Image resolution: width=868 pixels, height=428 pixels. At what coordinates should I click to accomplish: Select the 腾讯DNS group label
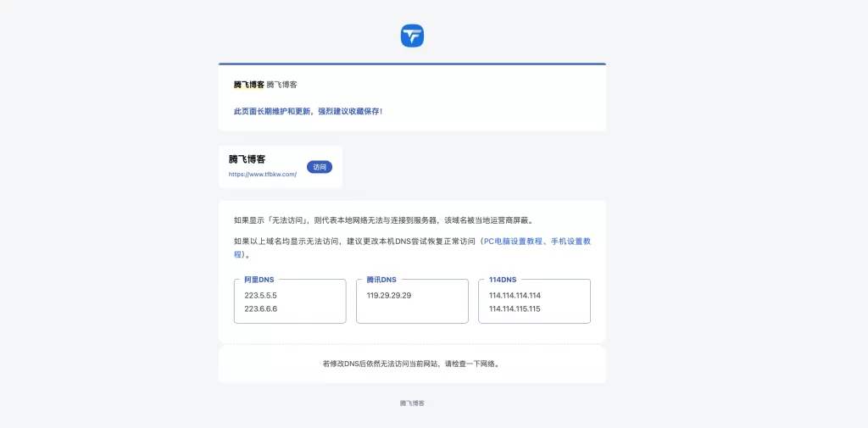point(381,280)
